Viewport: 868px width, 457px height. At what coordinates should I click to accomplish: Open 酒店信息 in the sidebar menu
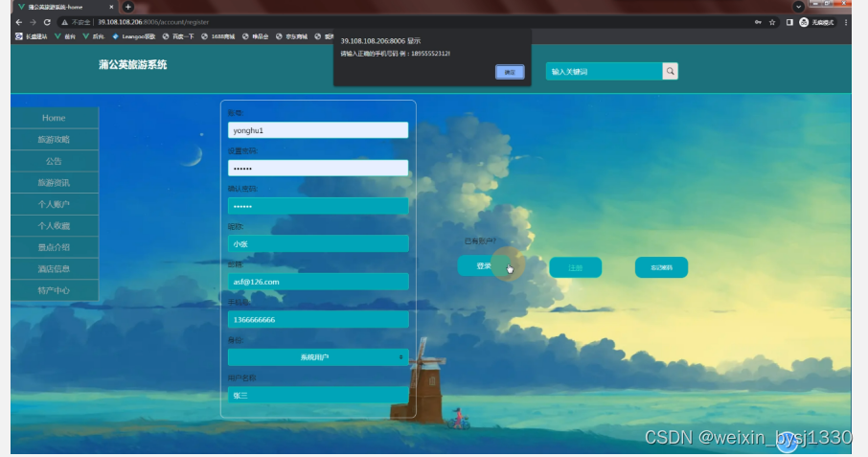click(55, 269)
